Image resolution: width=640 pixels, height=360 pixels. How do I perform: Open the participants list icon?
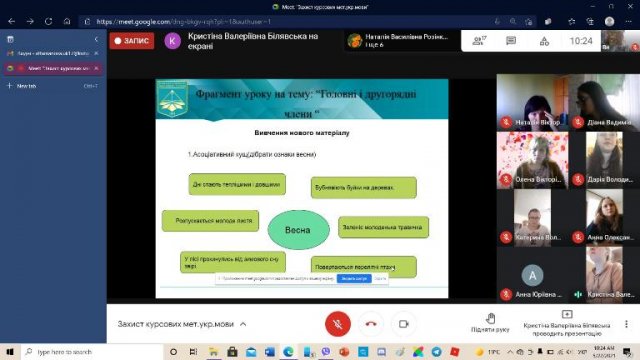tap(479, 40)
